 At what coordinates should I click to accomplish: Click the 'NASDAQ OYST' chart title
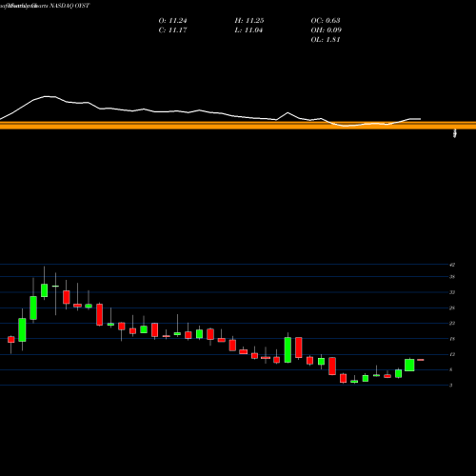click(69, 6)
